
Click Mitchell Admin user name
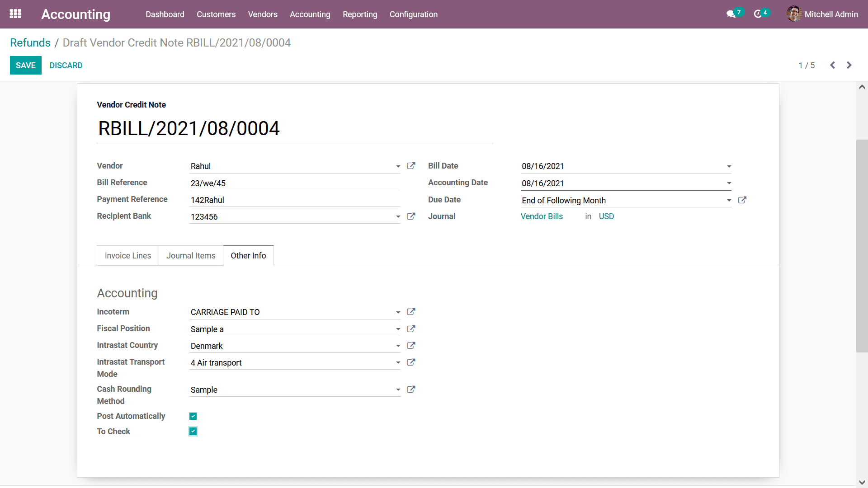(x=831, y=14)
